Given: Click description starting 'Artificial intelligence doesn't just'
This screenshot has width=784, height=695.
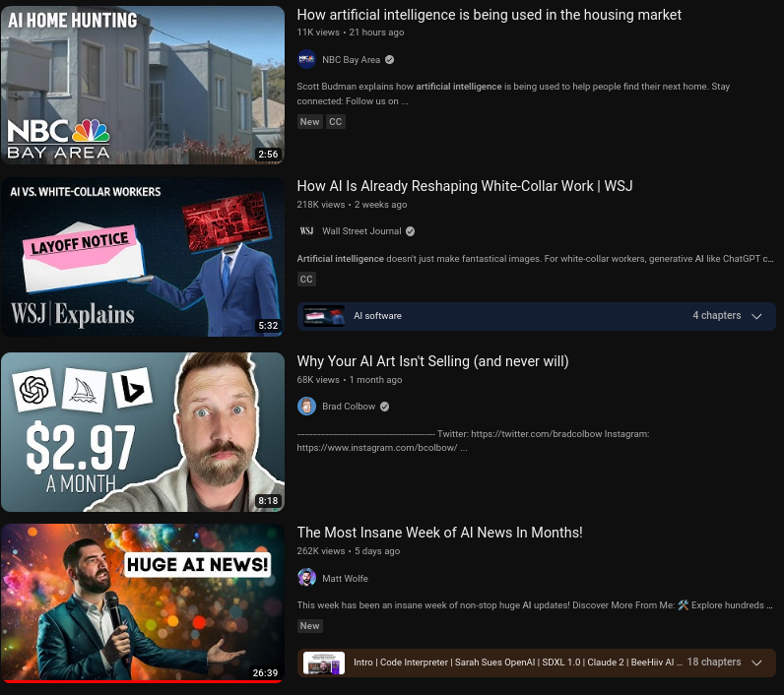Looking at the screenshot, I should (x=535, y=259).
